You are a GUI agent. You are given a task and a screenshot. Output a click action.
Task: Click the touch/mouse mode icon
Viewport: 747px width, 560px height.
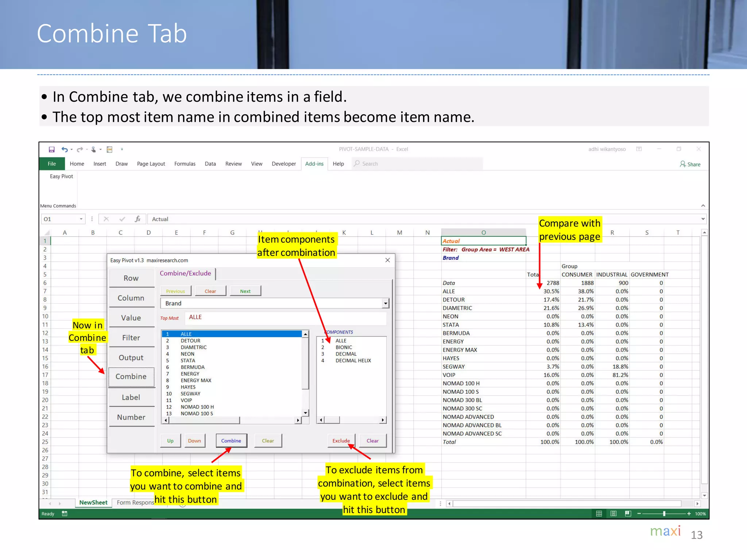pyautogui.click(x=94, y=149)
